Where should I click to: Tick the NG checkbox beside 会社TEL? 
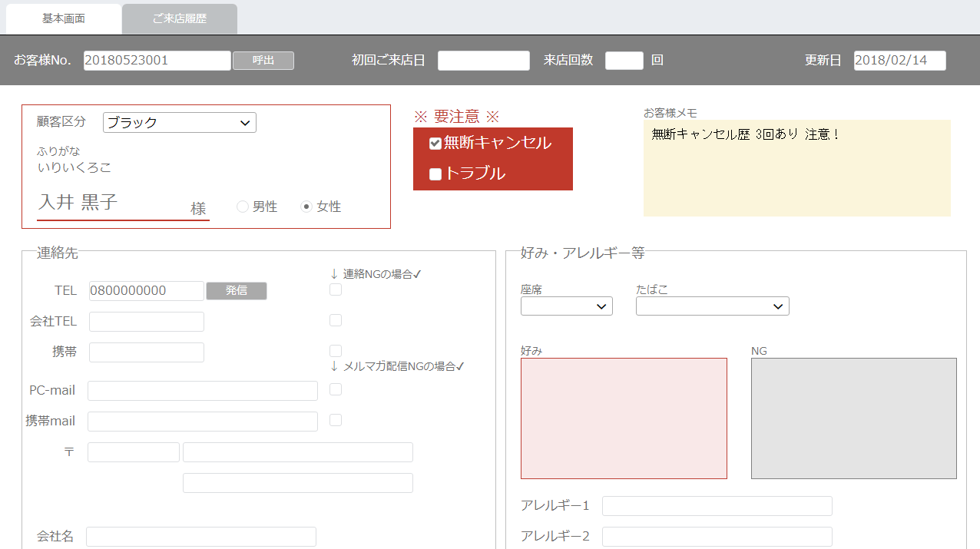pyautogui.click(x=336, y=321)
